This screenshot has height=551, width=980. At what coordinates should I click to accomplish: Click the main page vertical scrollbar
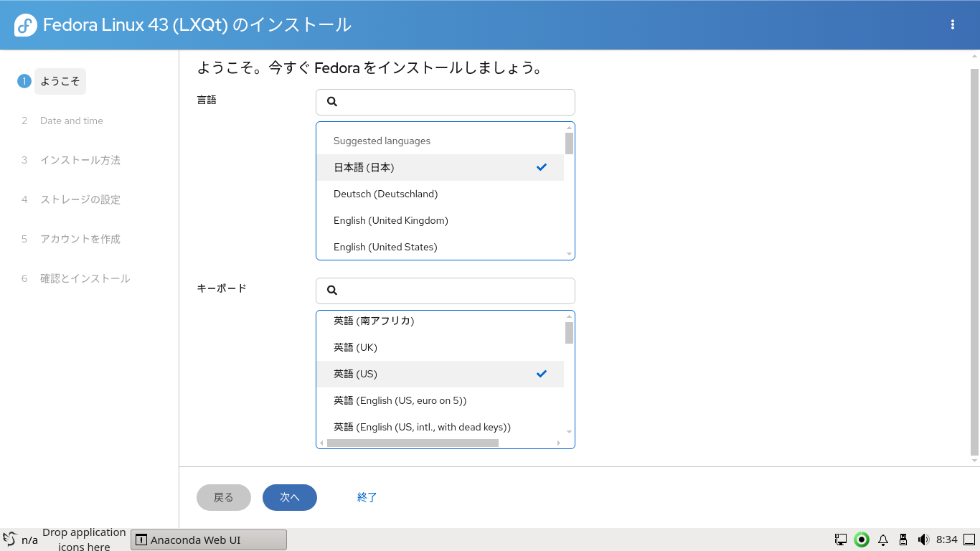(x=974, y=262)
